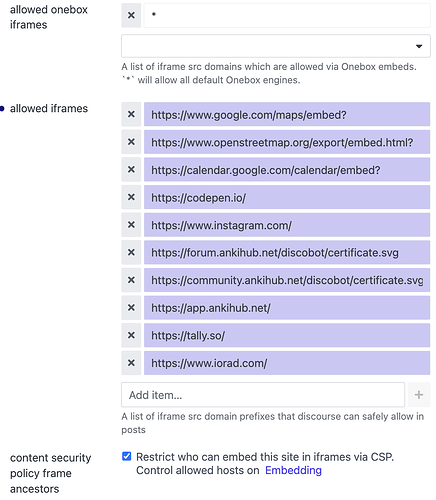
Task: Remove community.ankihub.net certificate.svg entry
Action: click(x=131, y=280)
